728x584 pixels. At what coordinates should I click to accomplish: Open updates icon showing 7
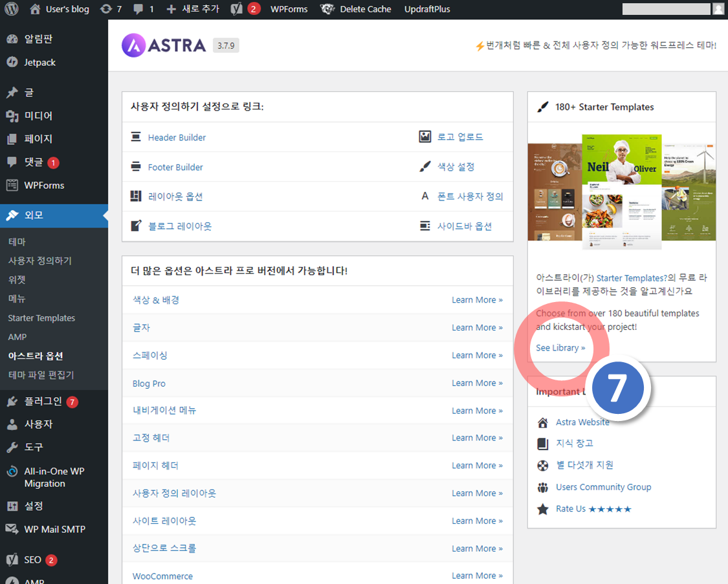[106, 9]
